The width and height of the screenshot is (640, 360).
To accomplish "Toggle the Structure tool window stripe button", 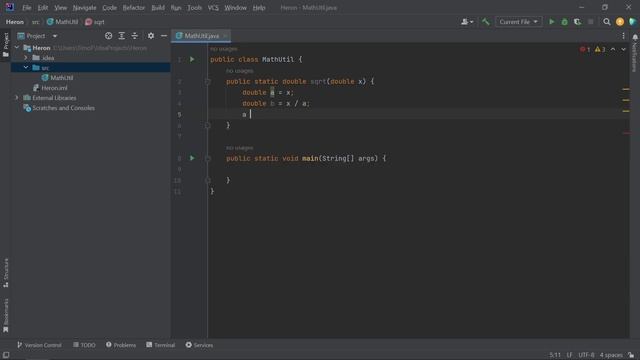I will [x=6, y=273].
